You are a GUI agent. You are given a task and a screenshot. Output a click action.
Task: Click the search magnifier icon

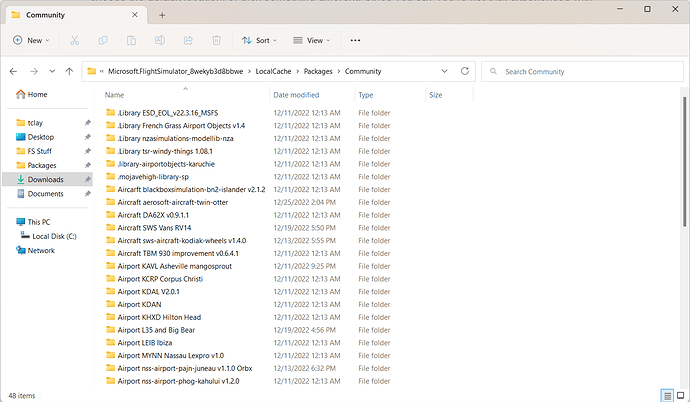click(x=493, y=71)
